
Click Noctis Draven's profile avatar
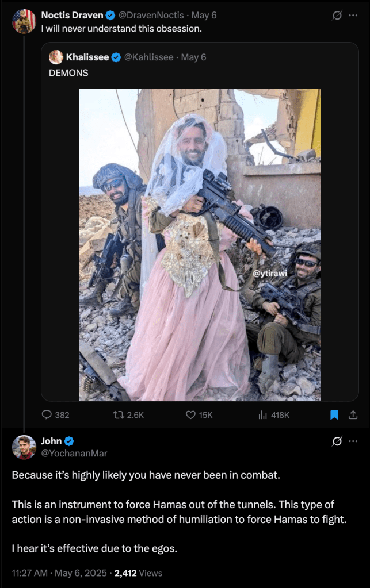click(x=24, y=21)
